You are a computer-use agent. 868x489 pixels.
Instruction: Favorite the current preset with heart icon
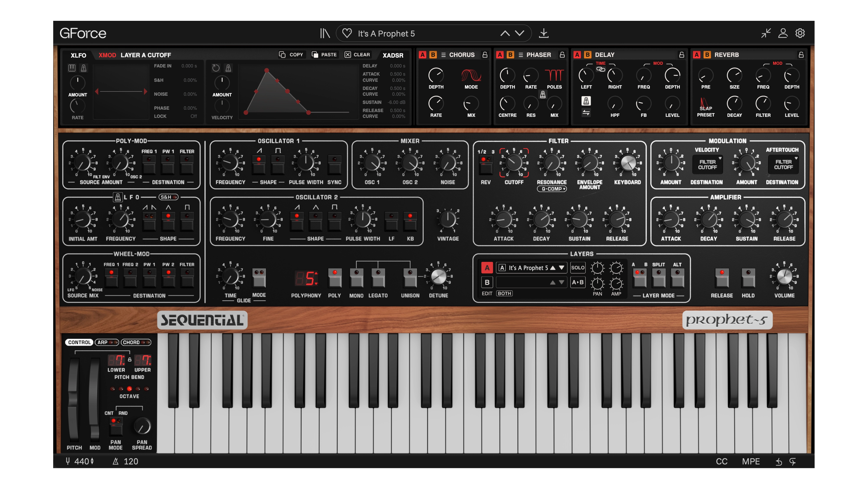point(347,33)
